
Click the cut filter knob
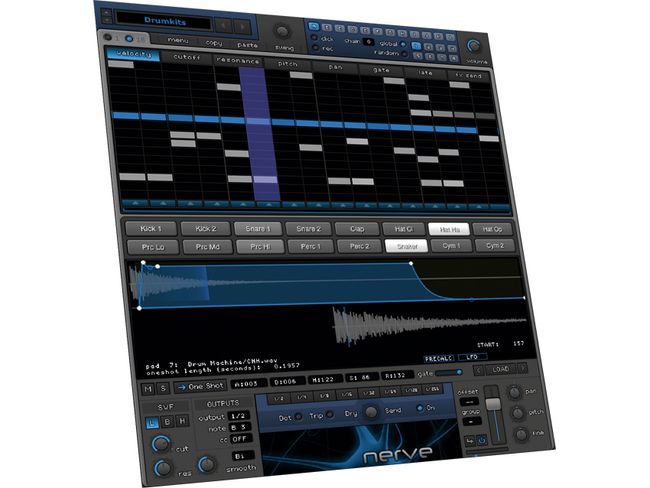(x=160, y=444)
